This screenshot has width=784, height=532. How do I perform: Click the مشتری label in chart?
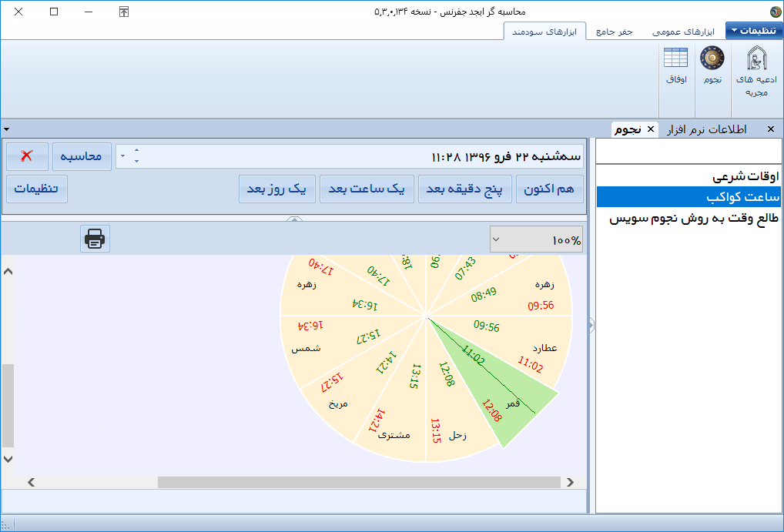click(x=394, y=435)
